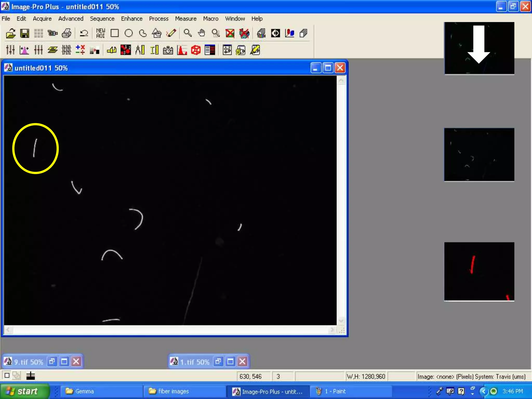Click the snapshot camera icon
This screenshot has height=399, width=532.
pyautogui.click(x=168, y=50)
